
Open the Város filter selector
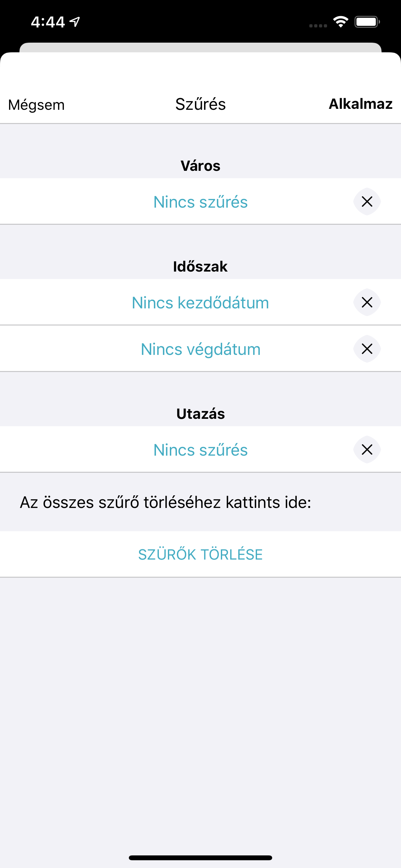click(200, 202)
